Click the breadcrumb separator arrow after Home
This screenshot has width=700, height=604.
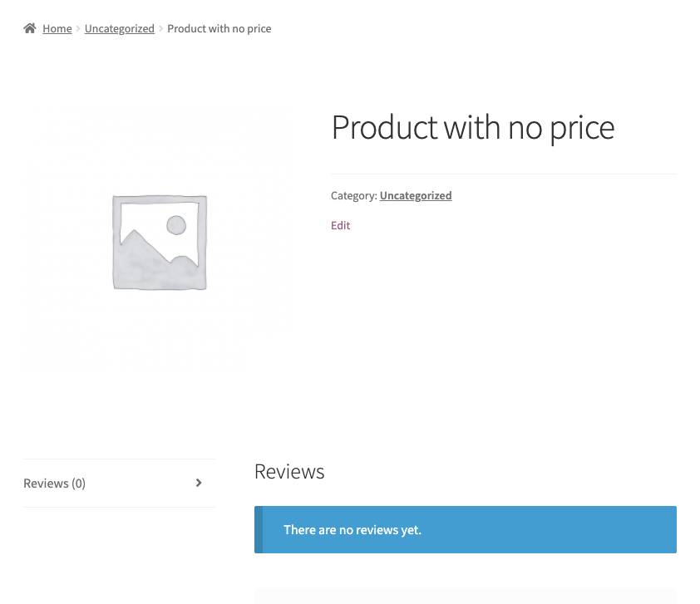76,28
